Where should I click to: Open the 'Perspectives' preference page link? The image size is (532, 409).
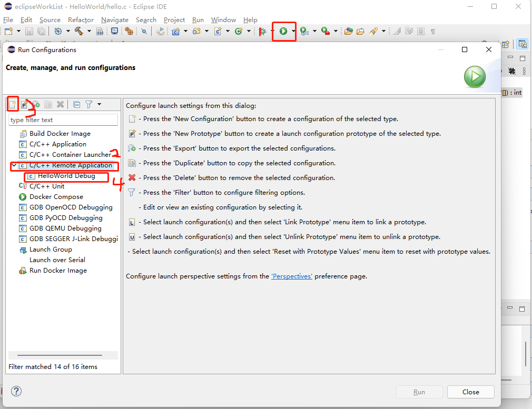click(x=292, y=276)
